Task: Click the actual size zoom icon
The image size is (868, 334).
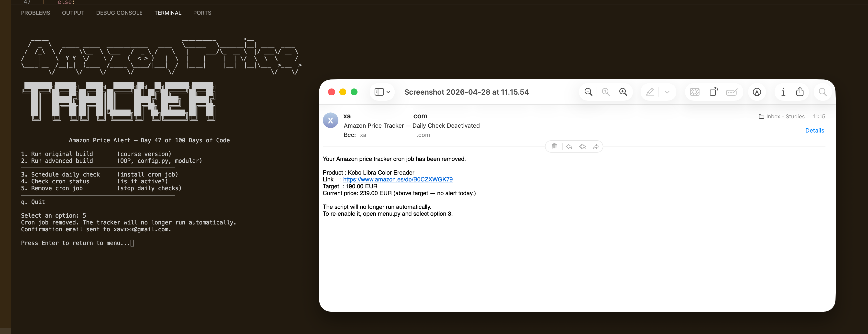Action: 606,92
